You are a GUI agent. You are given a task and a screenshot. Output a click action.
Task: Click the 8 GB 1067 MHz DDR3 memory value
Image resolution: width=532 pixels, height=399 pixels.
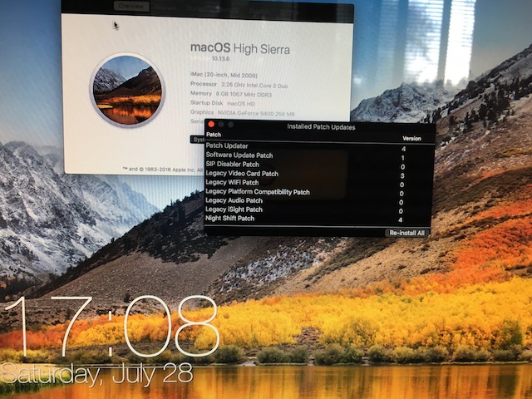[244, 95]
